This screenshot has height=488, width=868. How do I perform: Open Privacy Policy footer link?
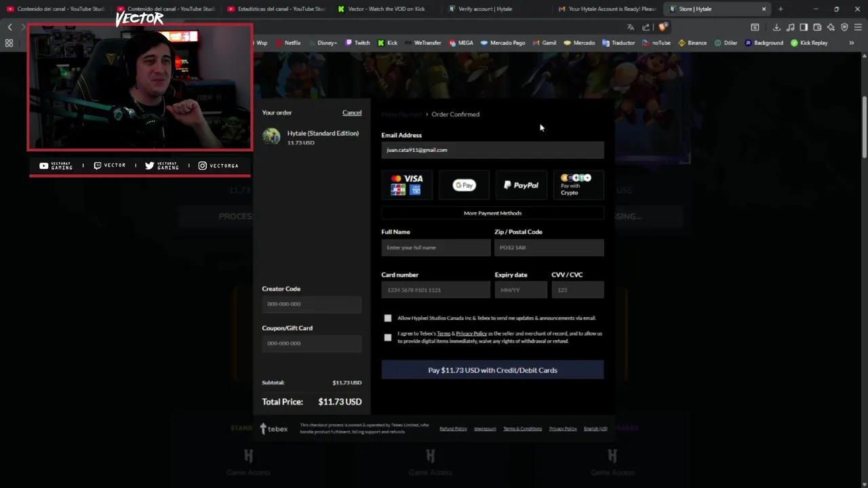(x=563, y=428)
